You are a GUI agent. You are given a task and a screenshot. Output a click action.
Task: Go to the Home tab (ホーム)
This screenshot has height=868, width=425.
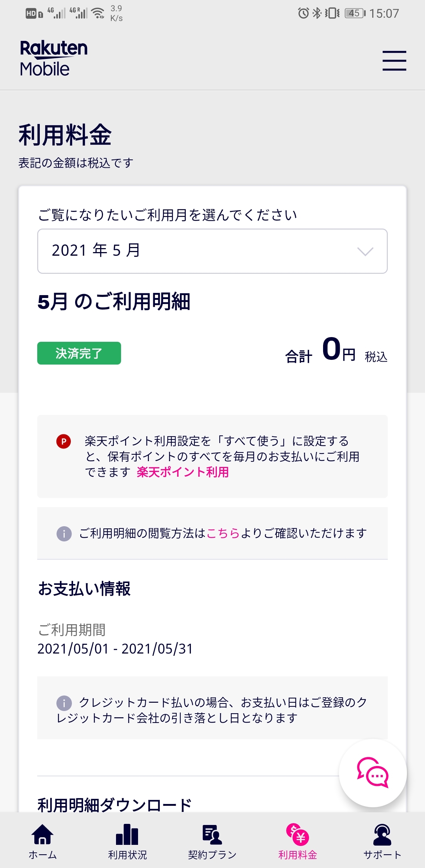[43, 842]
